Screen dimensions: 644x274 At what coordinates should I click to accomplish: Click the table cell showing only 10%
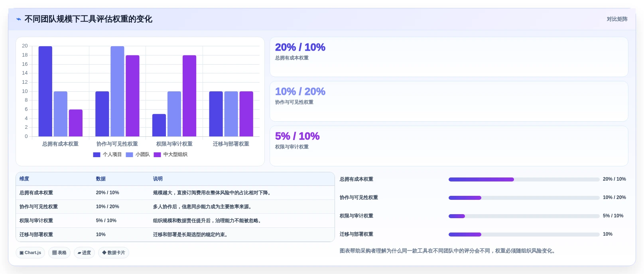[101, 235]
